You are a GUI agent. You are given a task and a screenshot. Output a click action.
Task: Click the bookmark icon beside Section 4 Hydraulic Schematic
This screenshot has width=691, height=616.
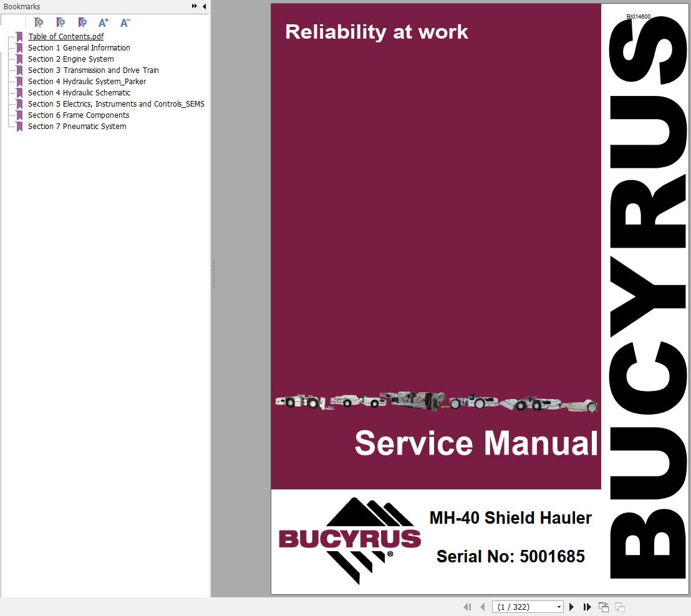point(19,92)
